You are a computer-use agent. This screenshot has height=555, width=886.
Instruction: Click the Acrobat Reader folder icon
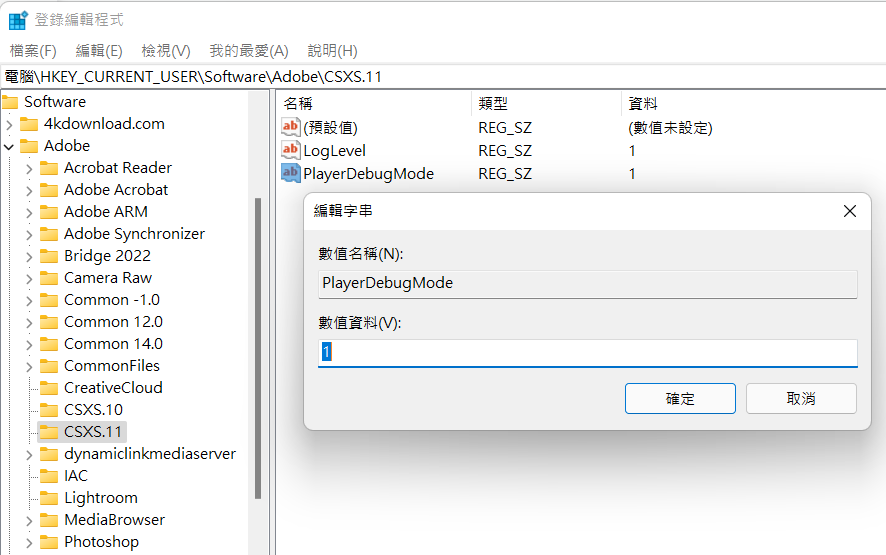pos(49,168)
